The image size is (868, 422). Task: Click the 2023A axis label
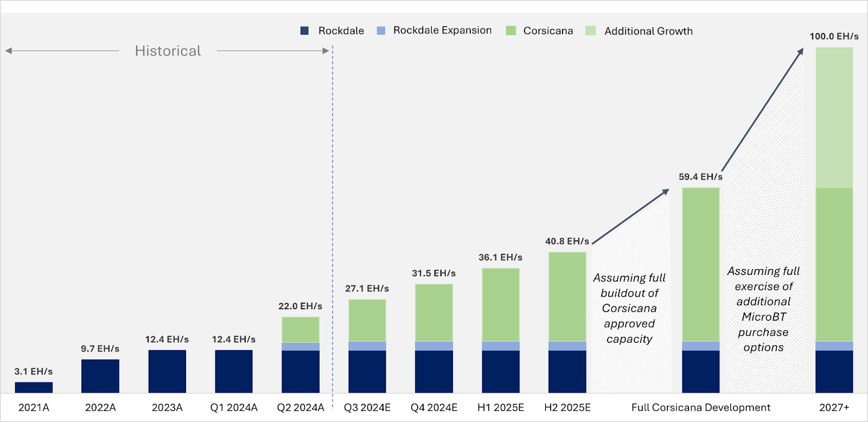click(167, 407)
